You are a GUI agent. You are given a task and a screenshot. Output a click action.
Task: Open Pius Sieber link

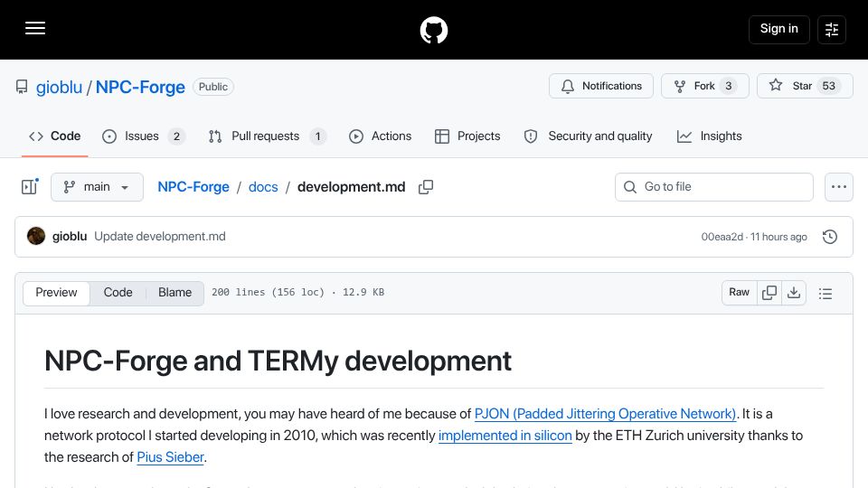171,457
